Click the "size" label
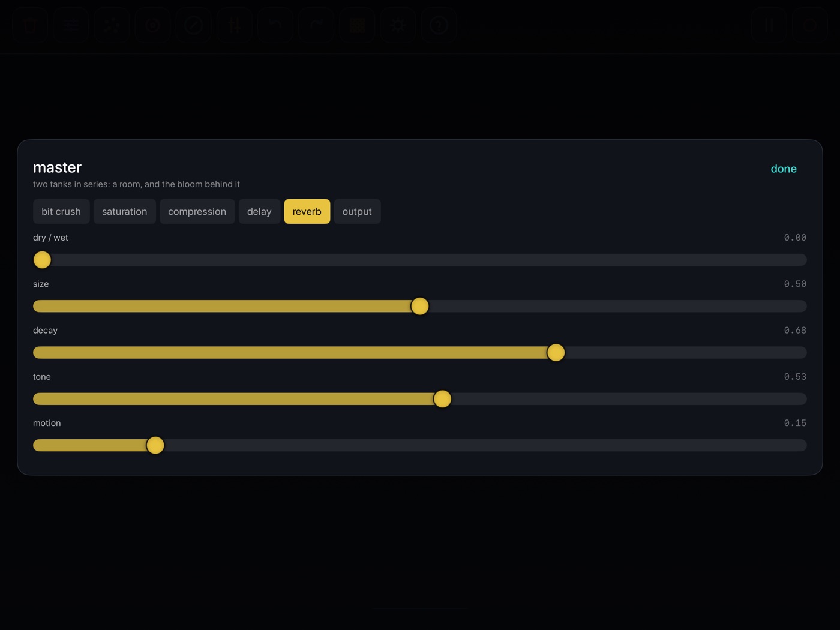 (41, 284)
